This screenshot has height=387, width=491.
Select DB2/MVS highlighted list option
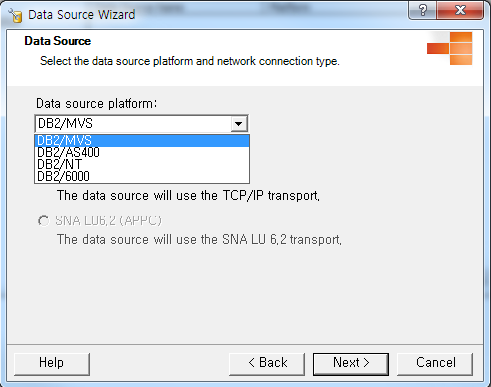(x=142, y=140)
